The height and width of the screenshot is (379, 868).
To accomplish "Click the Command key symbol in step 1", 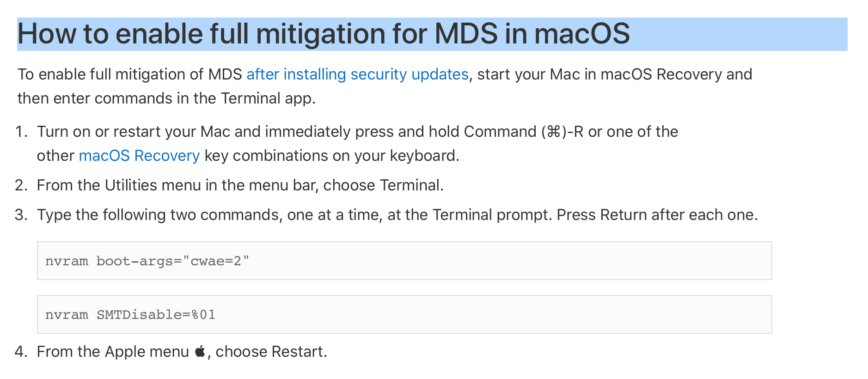I will [553, 132].
